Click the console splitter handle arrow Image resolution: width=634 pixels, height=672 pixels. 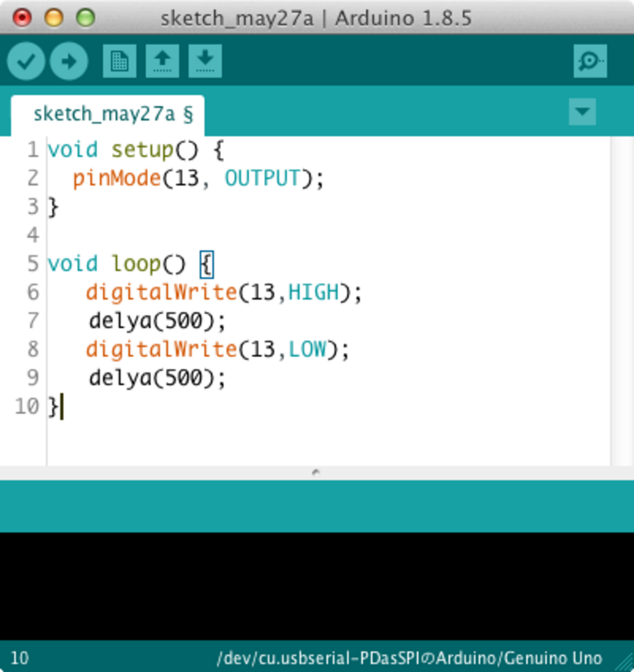tap(316, 472)
